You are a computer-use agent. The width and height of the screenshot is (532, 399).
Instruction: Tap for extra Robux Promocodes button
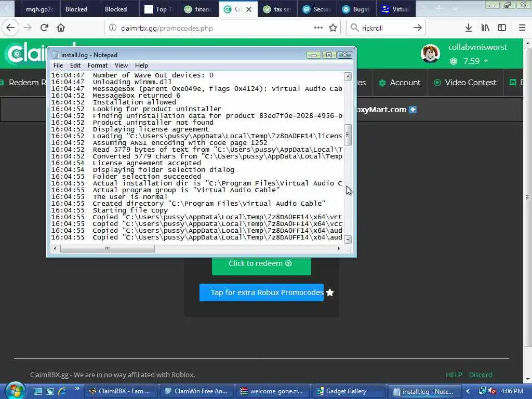click(262, 292)
